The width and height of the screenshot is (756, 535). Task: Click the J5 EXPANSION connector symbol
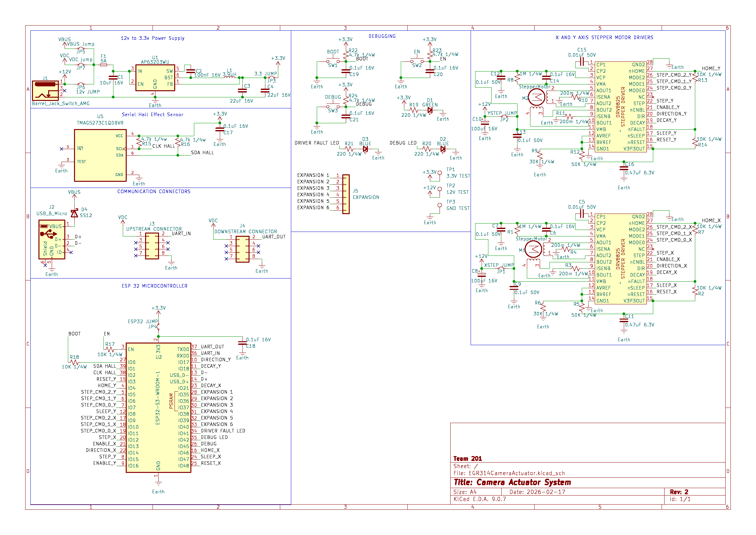346,194
